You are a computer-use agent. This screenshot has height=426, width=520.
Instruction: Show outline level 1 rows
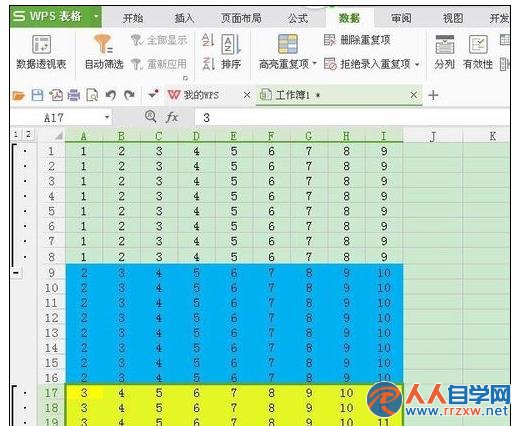pos(16,134)
